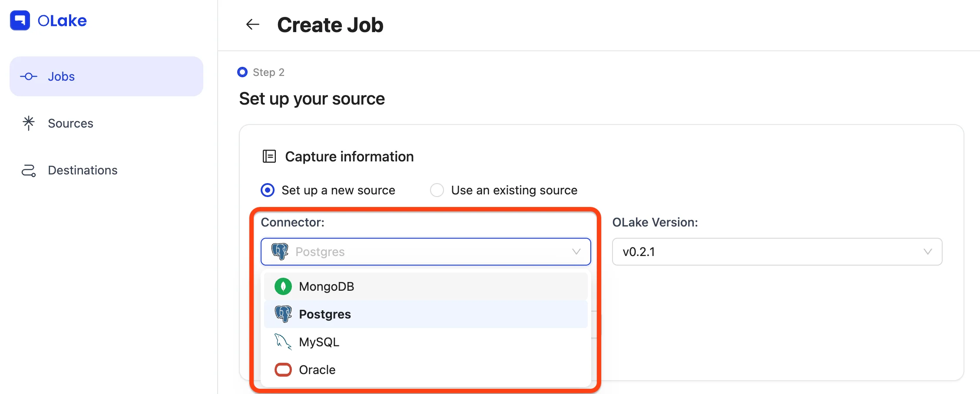
Task: Click the Destinations route icon
Action: 29,171
